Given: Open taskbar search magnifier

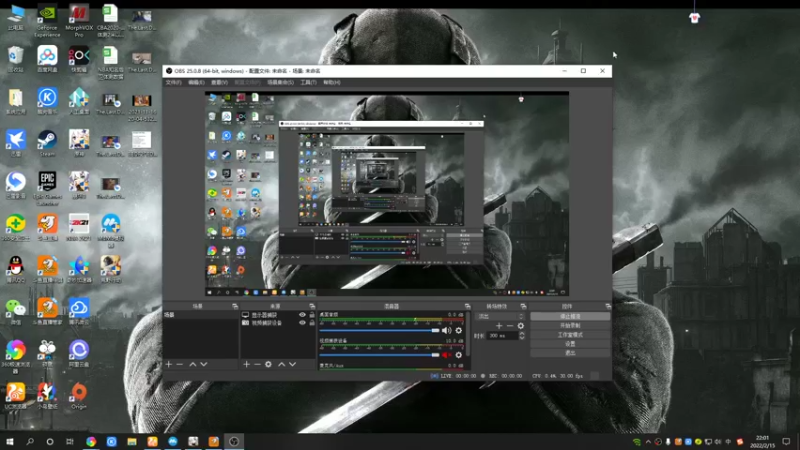Looking at the screenshot, I should (30, 442).
